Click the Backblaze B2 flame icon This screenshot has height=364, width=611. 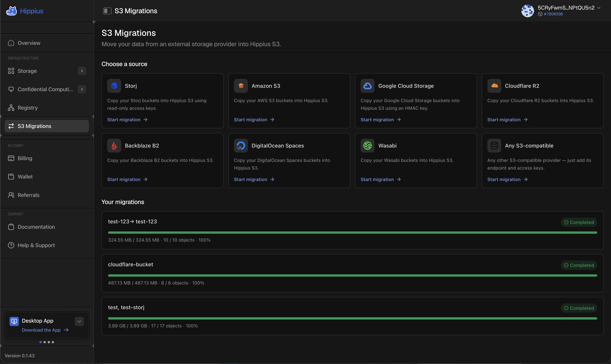point(114,146)
